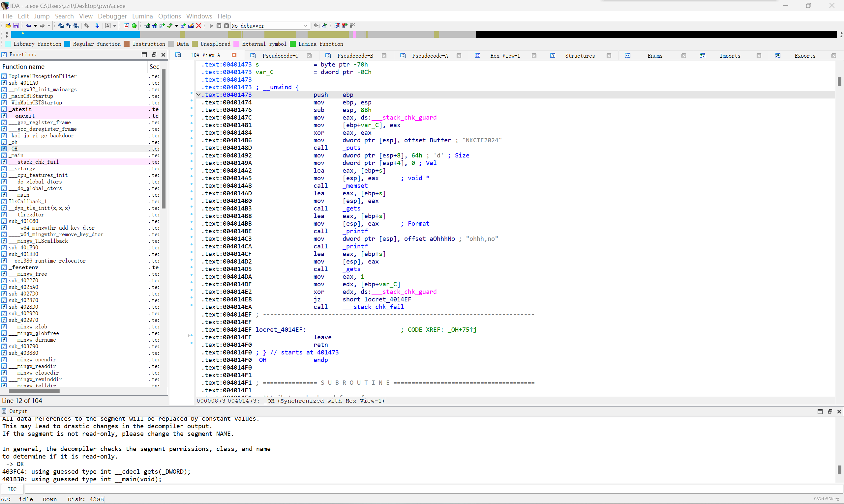Open the No debugger dropdown

point(305,25)
